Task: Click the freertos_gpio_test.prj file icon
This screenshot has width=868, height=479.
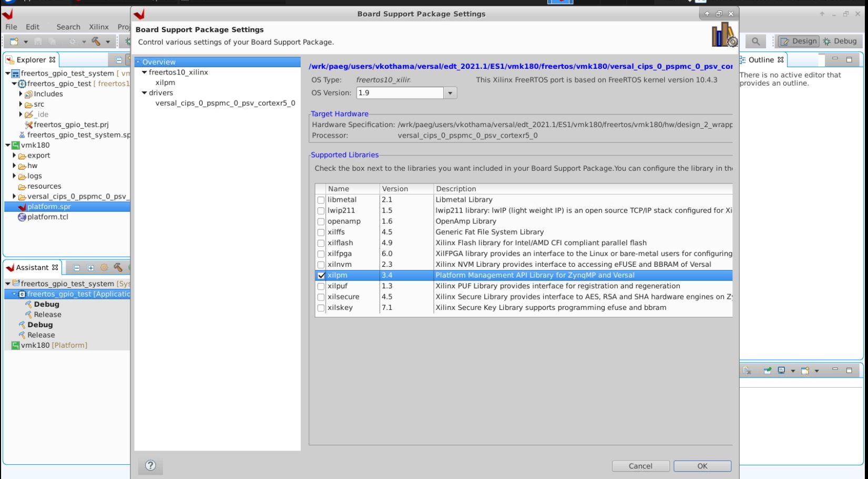Action: [x=29, y=124]
